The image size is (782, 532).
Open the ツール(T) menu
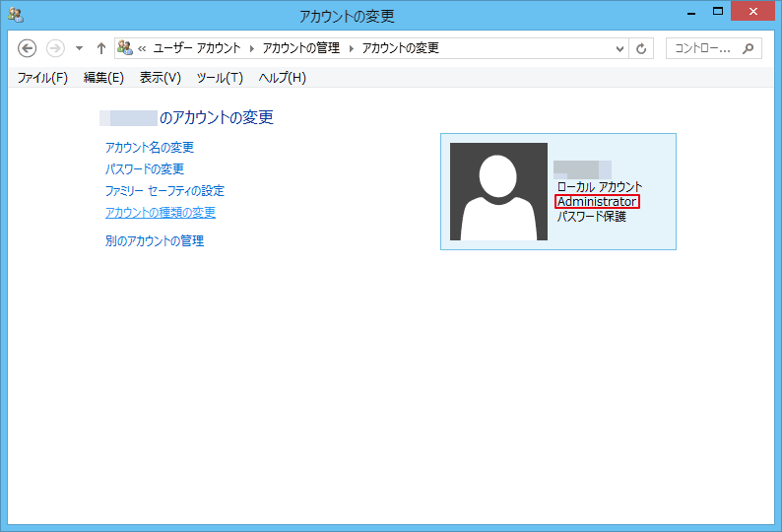pyautogui.click(x=220, y=78)
